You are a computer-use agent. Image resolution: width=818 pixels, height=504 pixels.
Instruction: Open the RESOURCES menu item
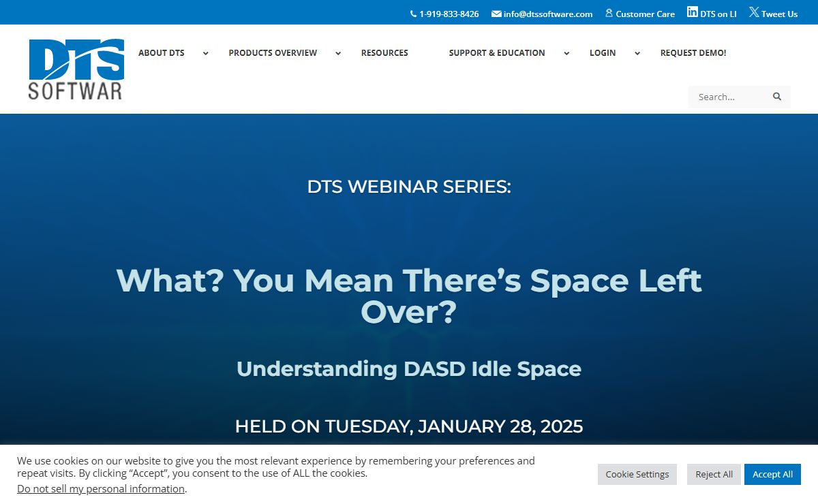point(384,52)
